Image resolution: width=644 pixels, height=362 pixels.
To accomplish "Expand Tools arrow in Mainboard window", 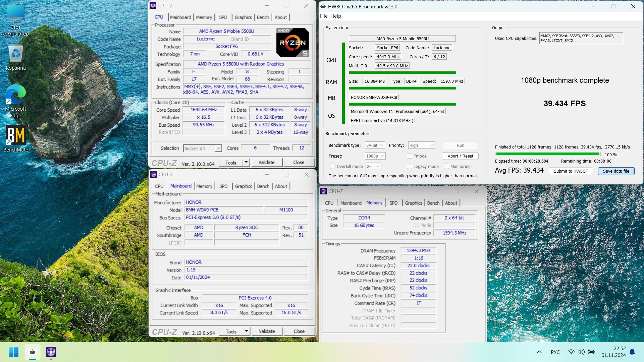I will click(246, 331).
